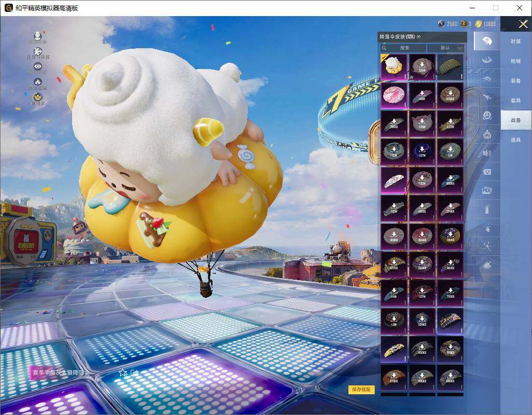532x415 pixels.
Task: Download the 524KB parachute skin
Action: point(422,321)
